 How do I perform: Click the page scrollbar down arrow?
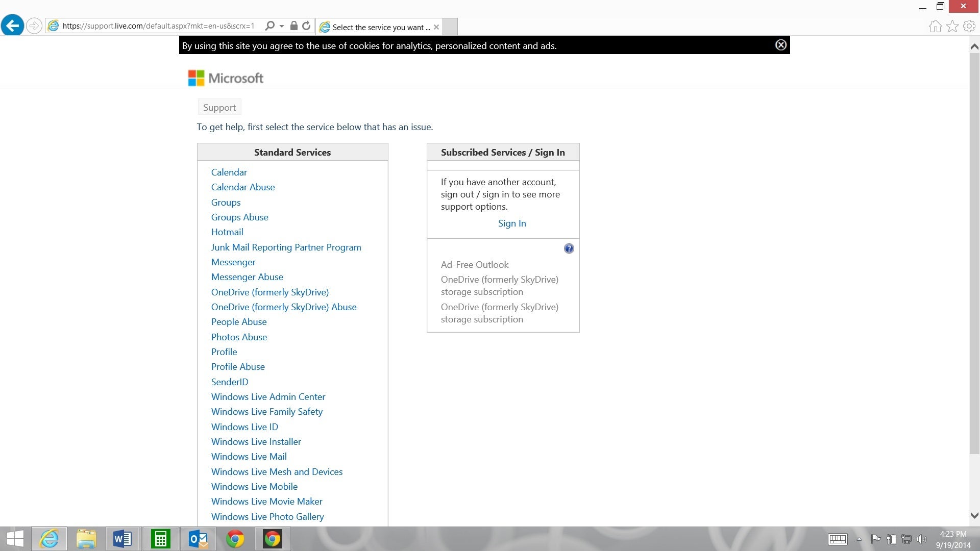point(974,516)
